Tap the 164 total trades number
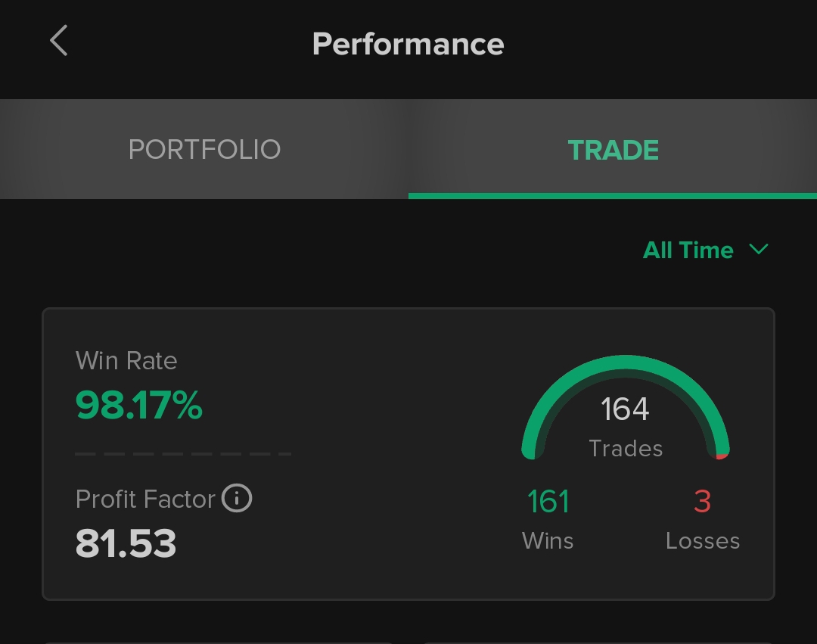817x644 pixels. (625, 409)
